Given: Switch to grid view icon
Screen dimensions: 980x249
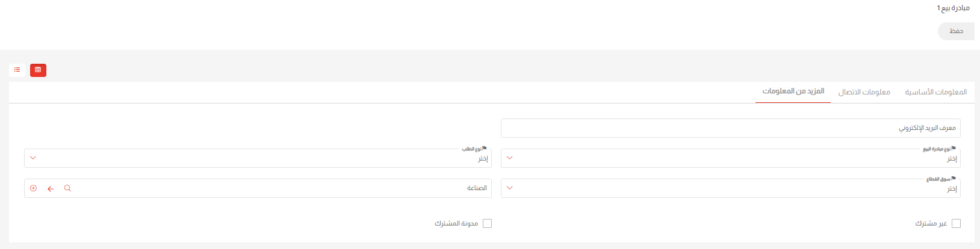Looking at the screenshot, I should coord(38,70).
